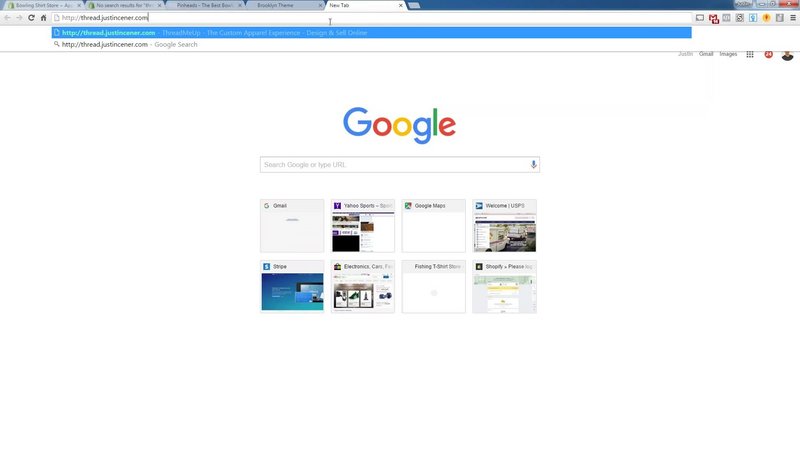This screenshot has height=450, width=800.
Task: Open the Gmail most-visited tile
Action: (292, 226)
